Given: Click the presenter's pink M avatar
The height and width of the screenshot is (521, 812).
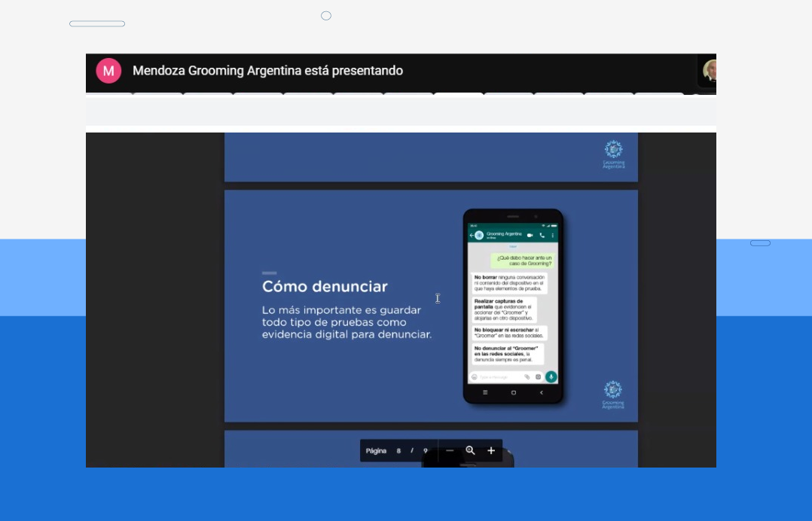Looking at the screenshot, I should [x=108, y=71].
